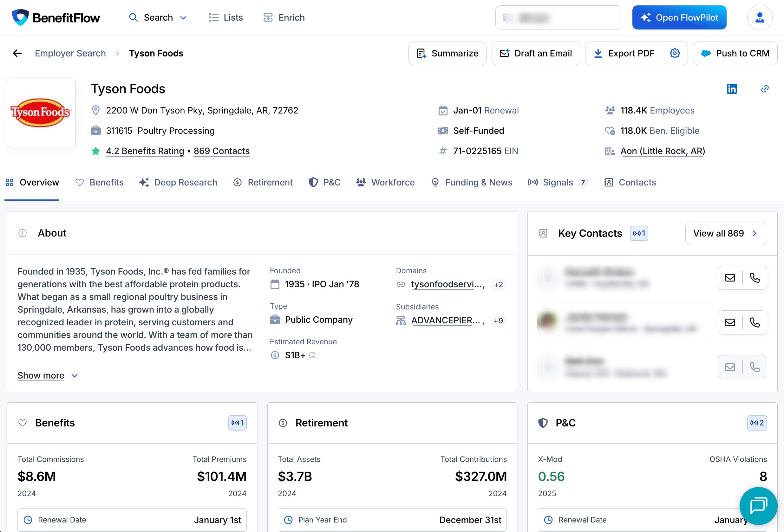Draft an Email for Tyson Foods
The width and height of the screenshot is (784, 532).
(535, 53)
